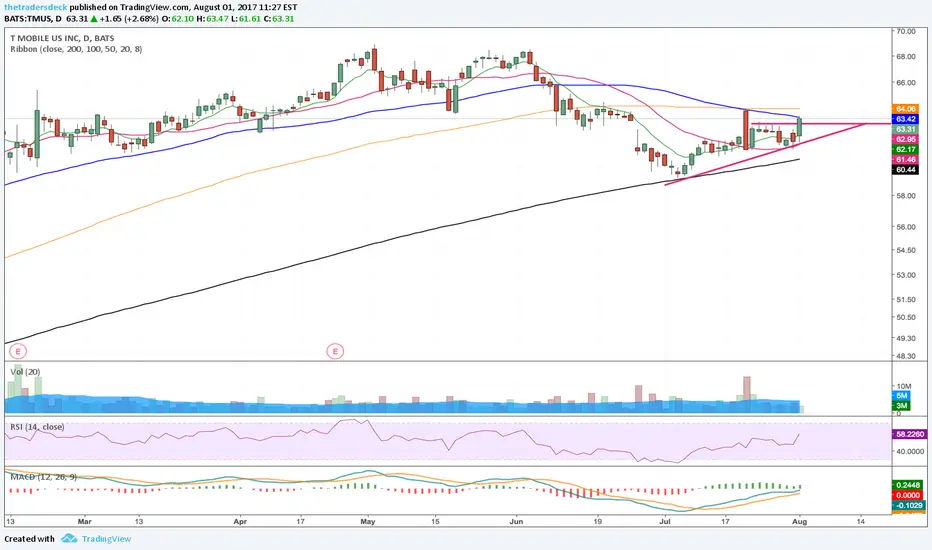Click the teal -0.1029 MACD value label
The height and width of the screenshot is (550, 932).
point(908,505)
